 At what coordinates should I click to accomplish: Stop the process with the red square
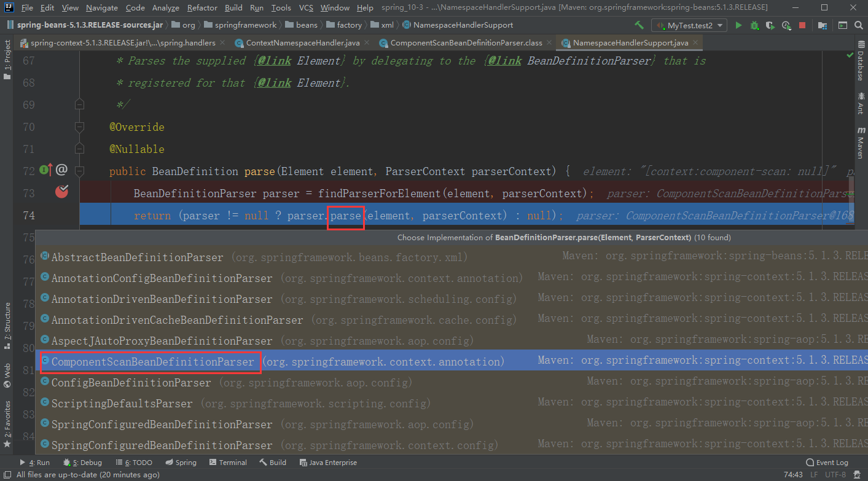click(802, 25)
